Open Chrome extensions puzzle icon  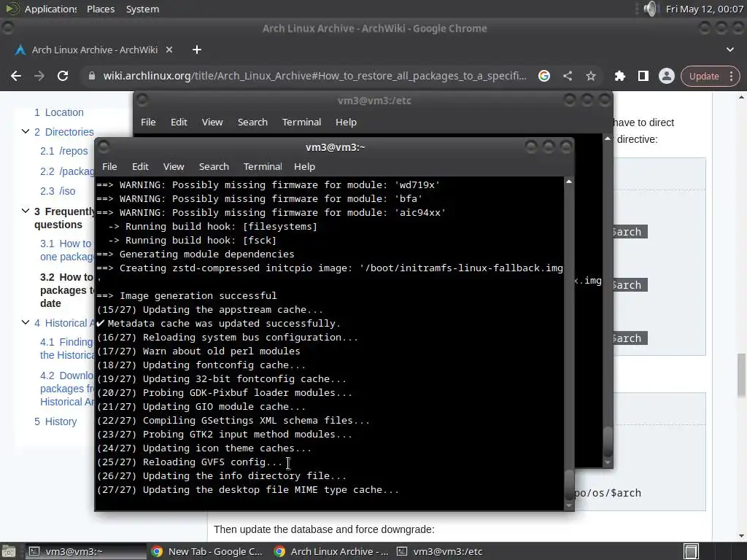tap(620, 76)
